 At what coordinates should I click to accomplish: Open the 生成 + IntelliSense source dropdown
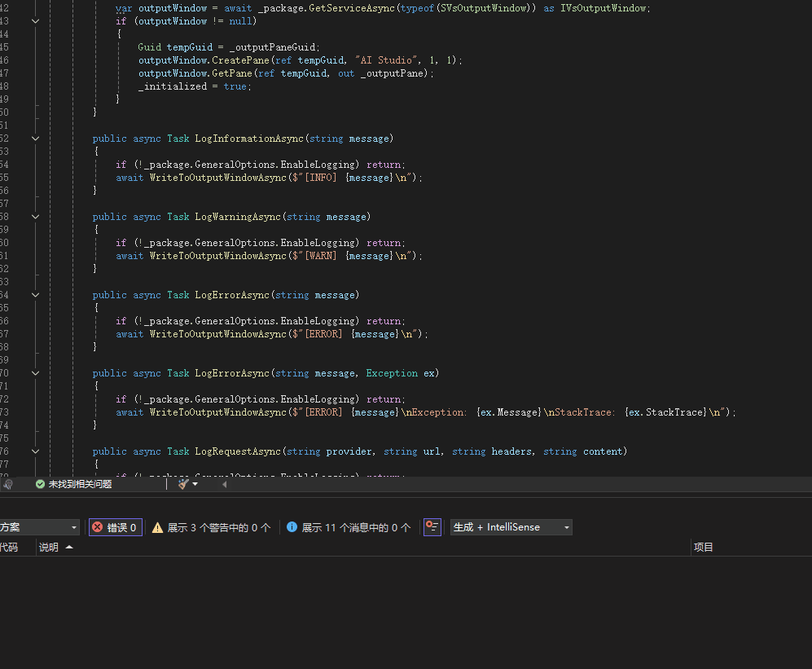pyautogui.click(x=511, y=526)
